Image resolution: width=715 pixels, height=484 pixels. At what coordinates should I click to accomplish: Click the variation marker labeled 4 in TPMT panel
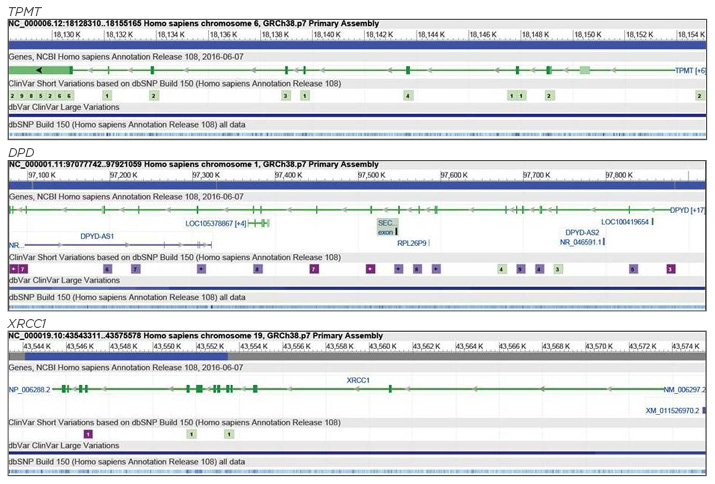coord(408,95)
